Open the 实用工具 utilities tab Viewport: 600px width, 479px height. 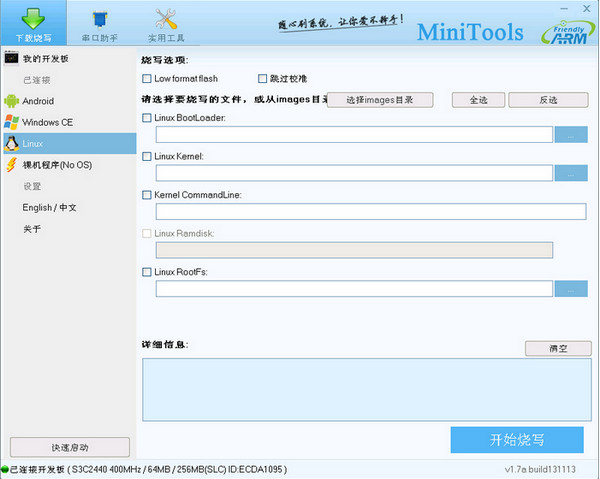[x=166, y=23]
